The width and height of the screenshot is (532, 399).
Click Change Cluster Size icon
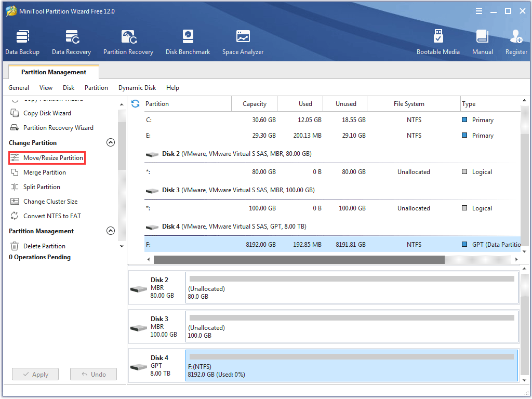(15, 202)
